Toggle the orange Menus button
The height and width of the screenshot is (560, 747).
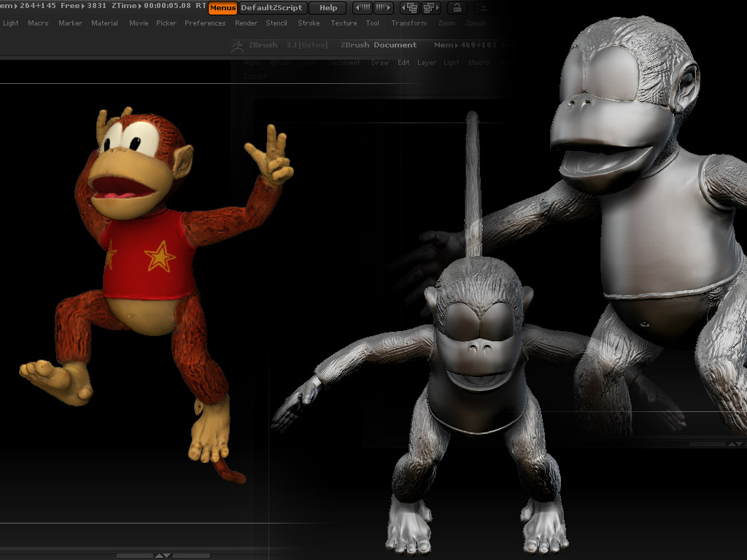(x=222, y=7)
